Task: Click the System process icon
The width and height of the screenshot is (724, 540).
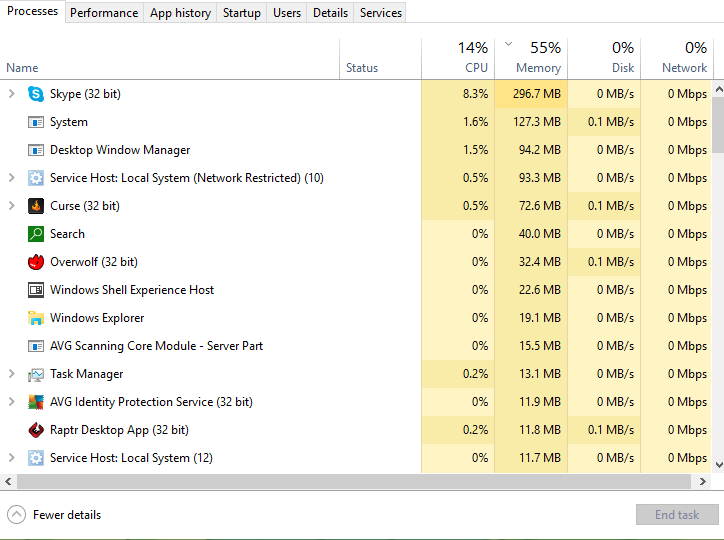Action: point(36,122)
